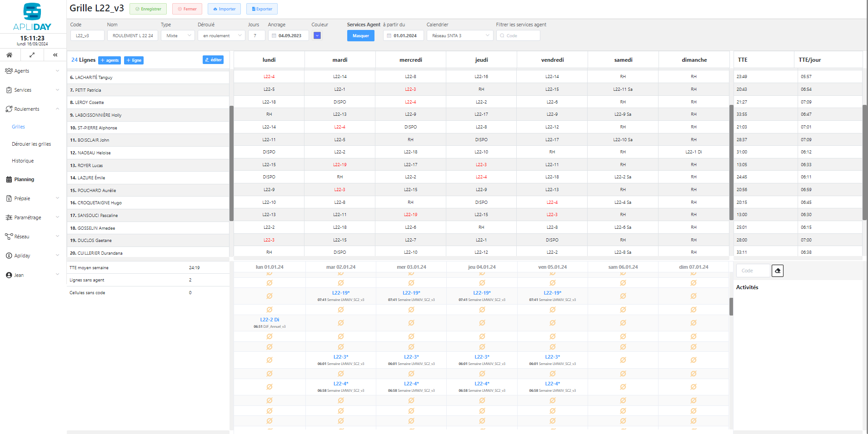Click the Agents group icon

point(9,71)
